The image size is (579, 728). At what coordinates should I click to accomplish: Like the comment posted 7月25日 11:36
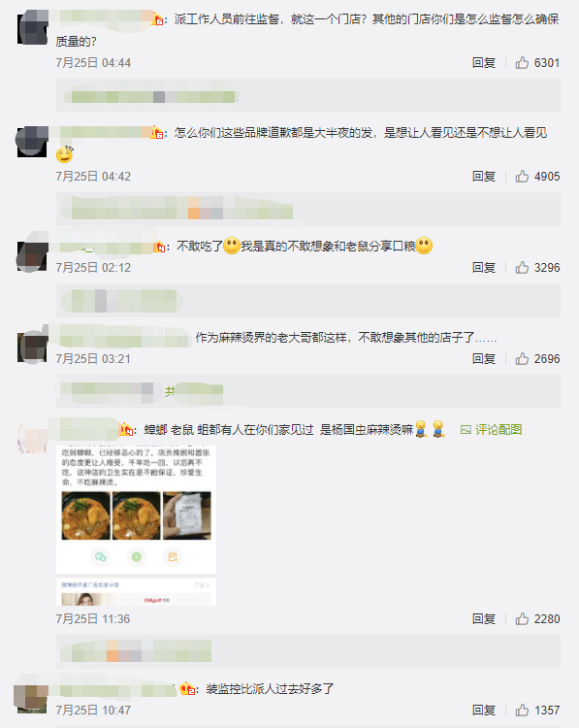tap(522, 619)
